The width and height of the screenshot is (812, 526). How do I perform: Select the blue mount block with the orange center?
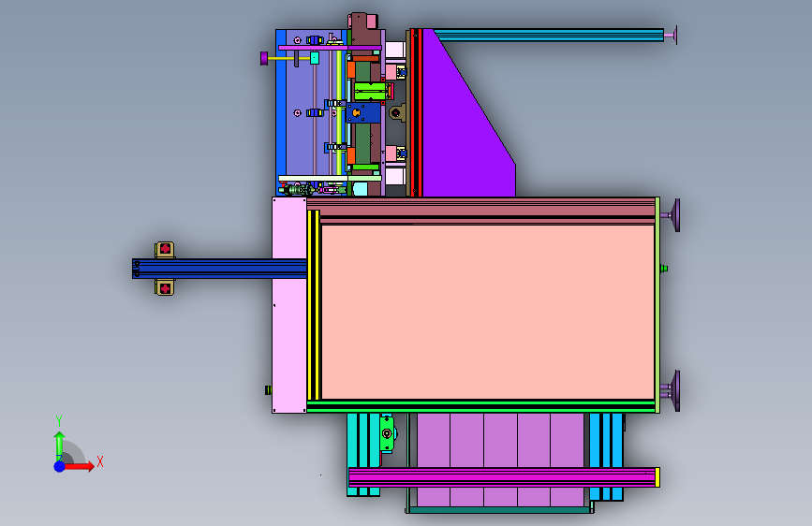[x=363, y=113]
